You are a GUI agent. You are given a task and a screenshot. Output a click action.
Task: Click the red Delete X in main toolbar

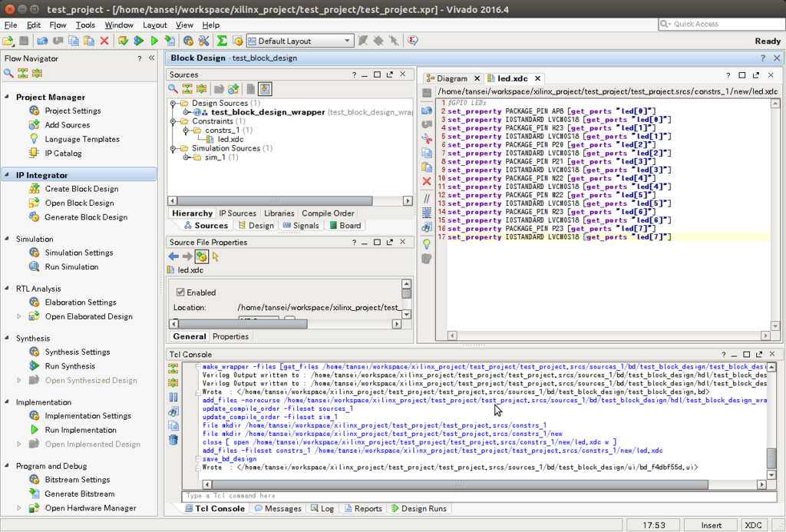(104, 41)
